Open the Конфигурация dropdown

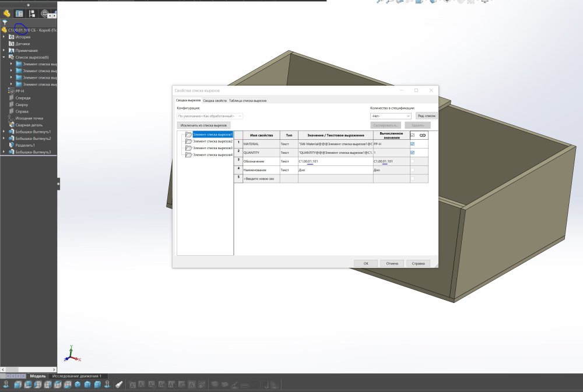coord(210,116)
